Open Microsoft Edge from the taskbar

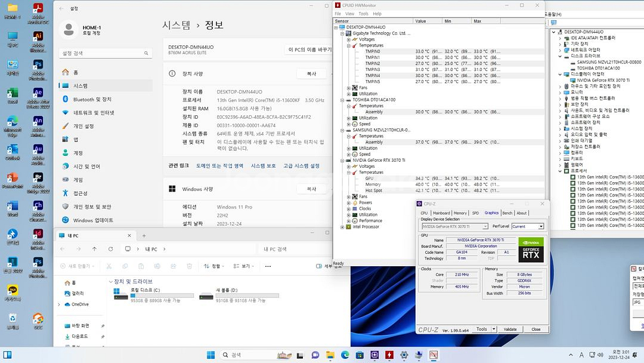[345, 355]
